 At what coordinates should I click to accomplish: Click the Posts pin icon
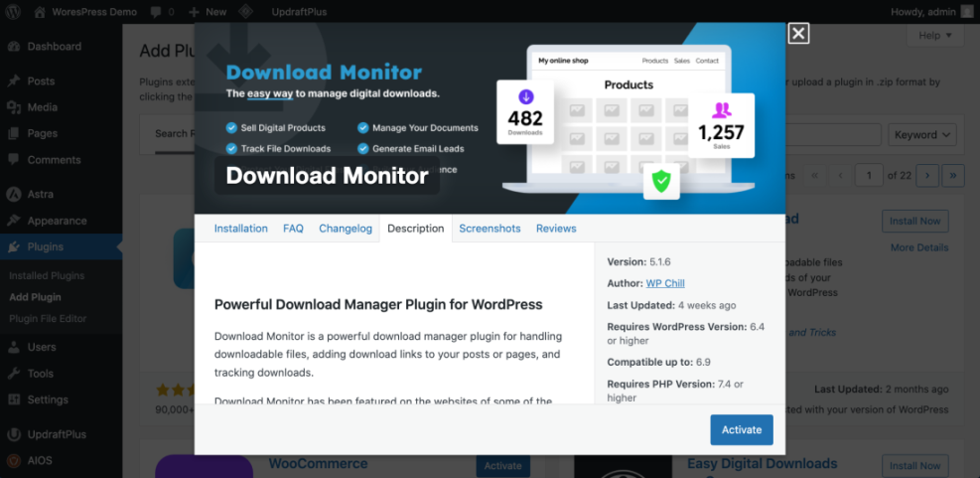14,81
